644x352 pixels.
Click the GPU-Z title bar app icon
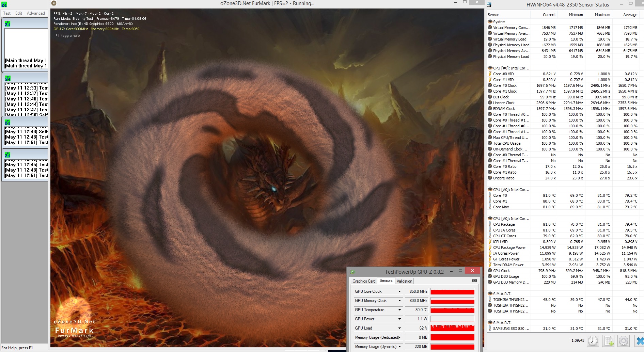tap(353, 272)
